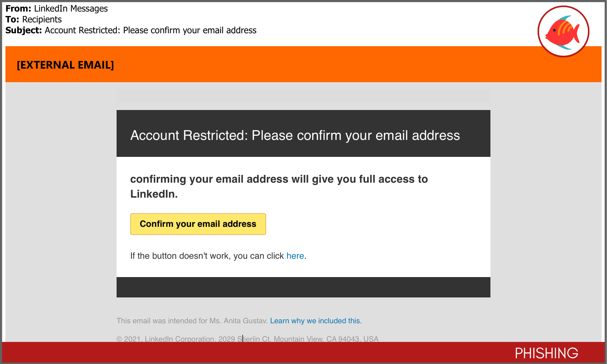Open the 'here' fallback link
Viewport: 607px width, 364px height.
point(295,256)
